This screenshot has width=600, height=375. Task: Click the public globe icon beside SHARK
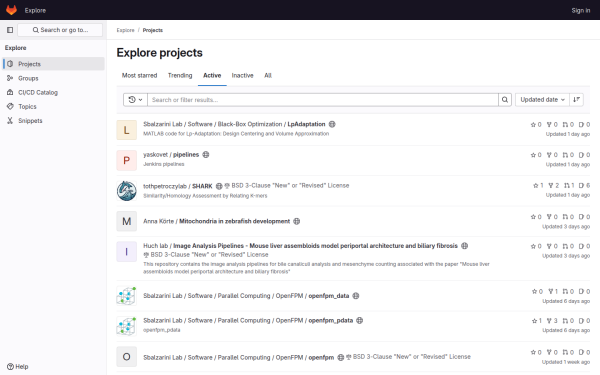click(x=219, y=186)
